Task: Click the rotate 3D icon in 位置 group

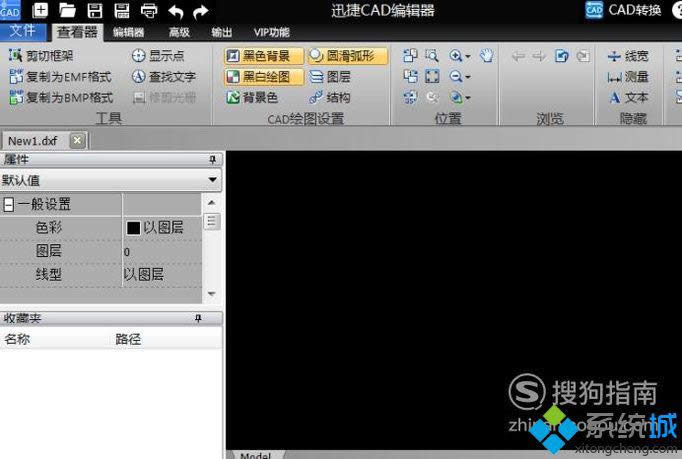Action: click(410, 97)
